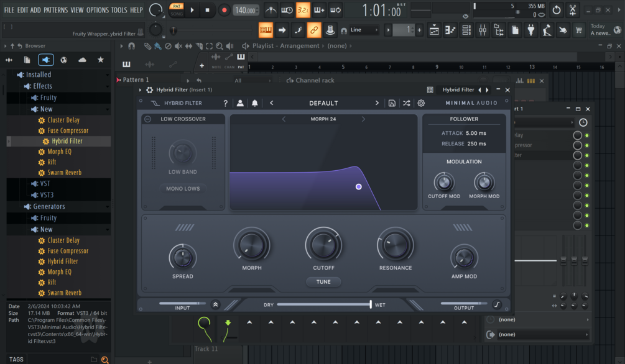This screenshot has height=364, width=625.
Task: Select Rift under Generators
Action: coord(52,283)
